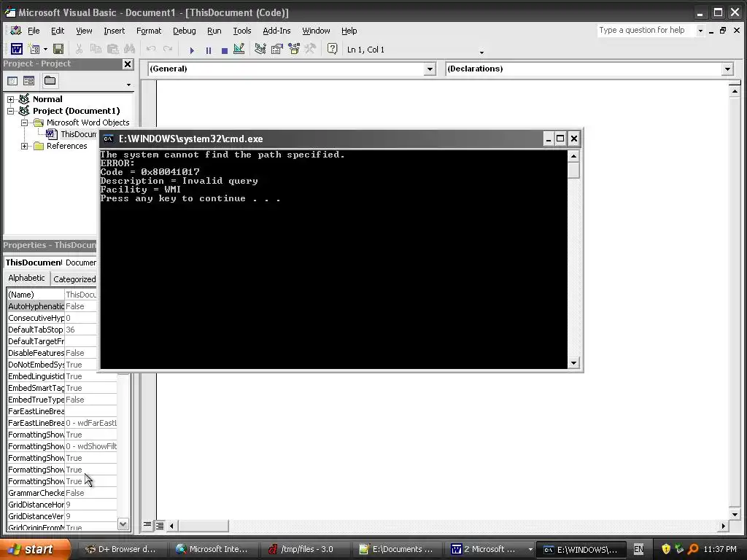Select the DefaultTabStop property row
747x560 pixels.
52,330
